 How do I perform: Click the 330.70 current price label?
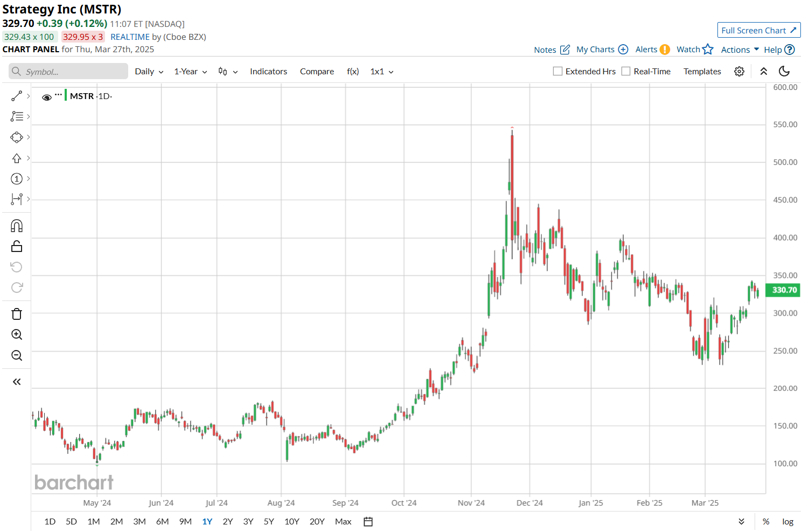coord(784,290)
